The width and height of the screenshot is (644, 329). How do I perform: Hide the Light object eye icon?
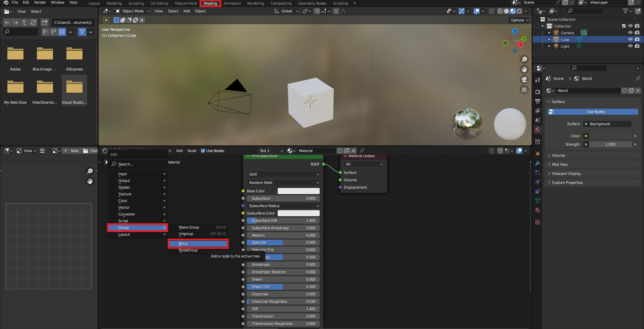[x=630, y=46]
